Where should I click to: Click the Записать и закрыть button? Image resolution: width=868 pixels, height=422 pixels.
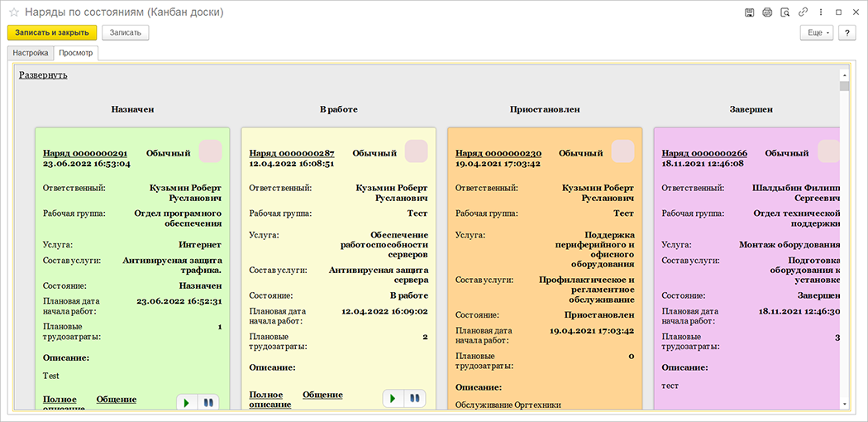[x=52, y=32]
